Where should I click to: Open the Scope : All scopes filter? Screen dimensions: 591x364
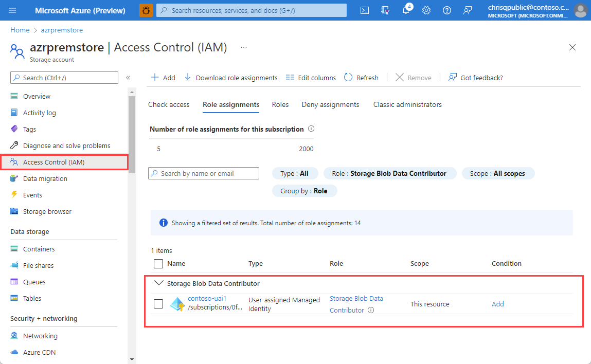(498, 173)
